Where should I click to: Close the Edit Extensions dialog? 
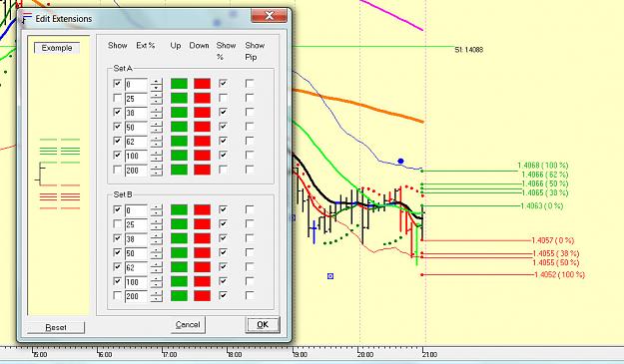click(x=269, y=16)
